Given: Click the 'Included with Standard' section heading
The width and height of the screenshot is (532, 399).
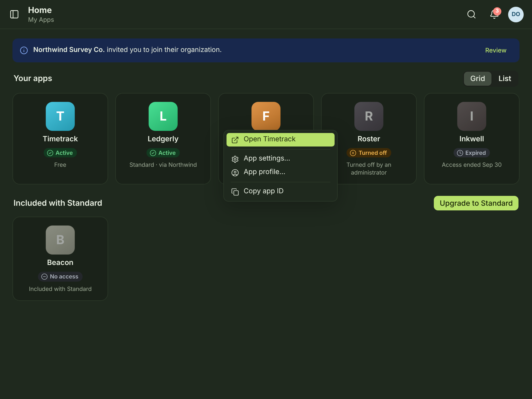Looking at the screenshot, I should [x=58, y=203].
